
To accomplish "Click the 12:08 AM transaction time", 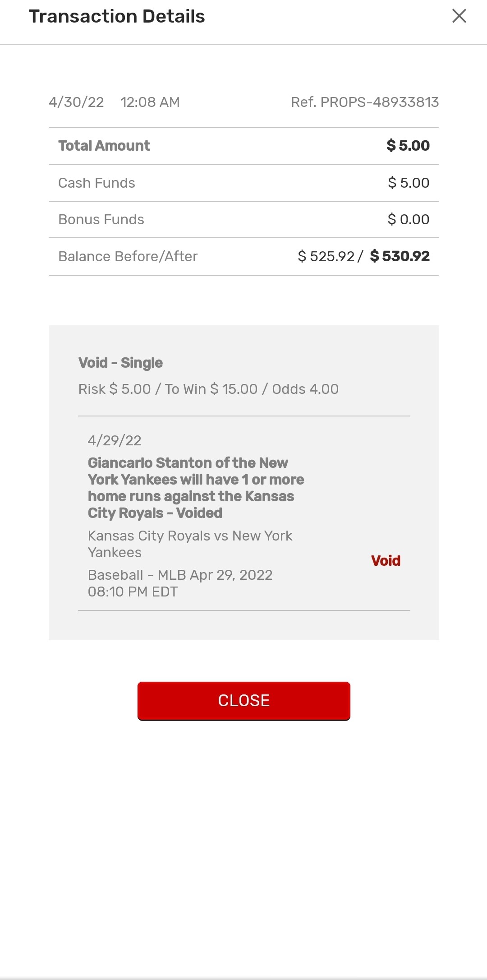I will pos(150,102).
